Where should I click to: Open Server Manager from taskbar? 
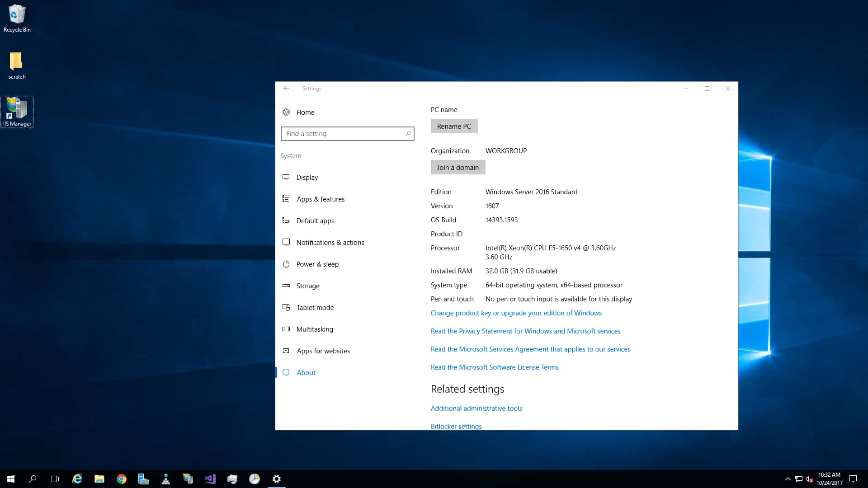[x=144, y=479]
